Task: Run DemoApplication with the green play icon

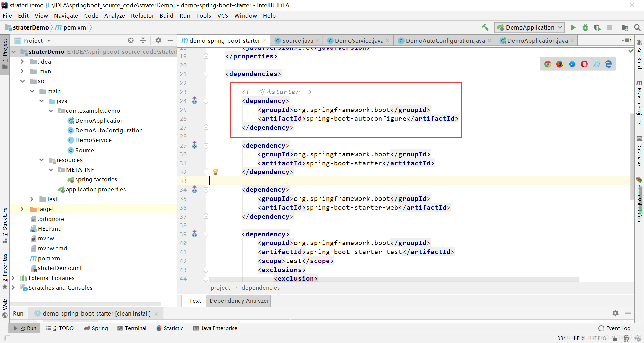Action: click(x=573, y=27)
